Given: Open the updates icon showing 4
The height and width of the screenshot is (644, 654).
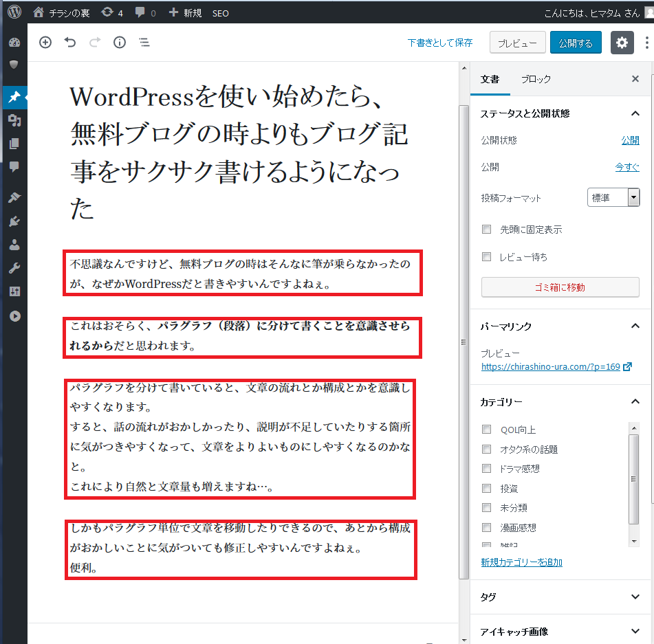Looking at the screenshot, I should [112, 13].
